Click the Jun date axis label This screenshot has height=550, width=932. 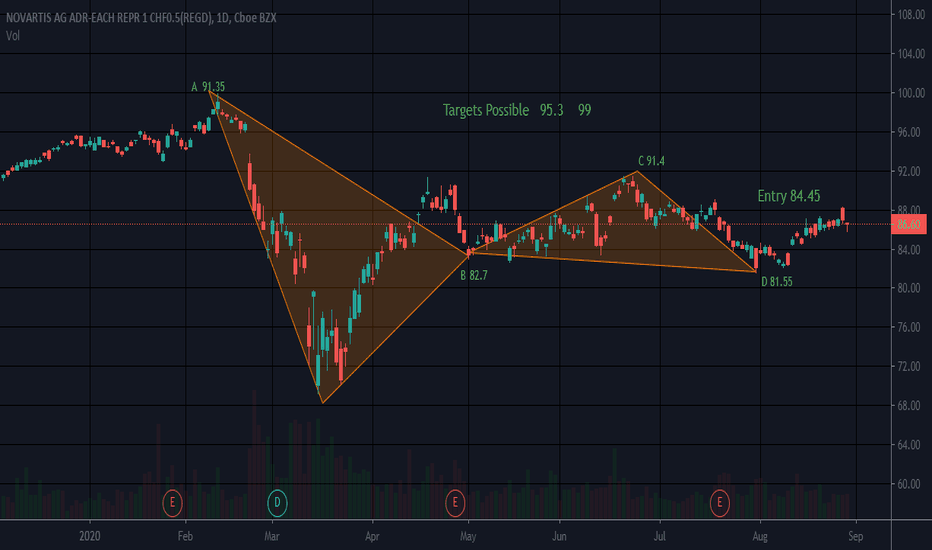tap(559, 536)
